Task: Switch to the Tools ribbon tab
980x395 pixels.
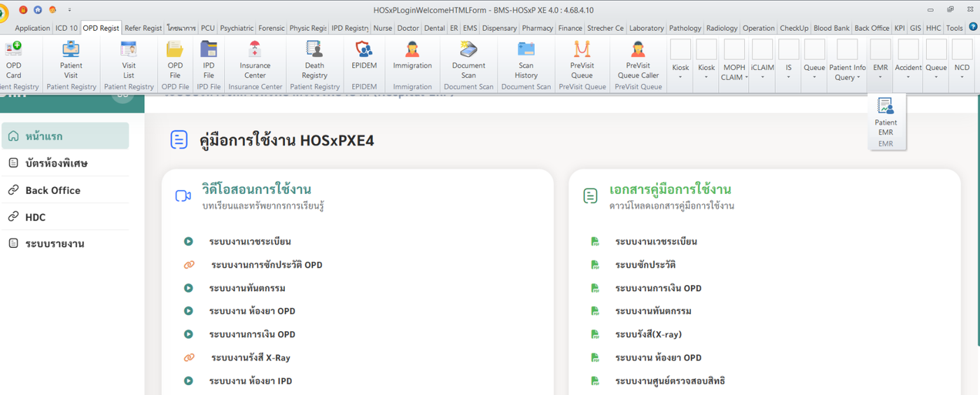Action: (x=954, y=28)
